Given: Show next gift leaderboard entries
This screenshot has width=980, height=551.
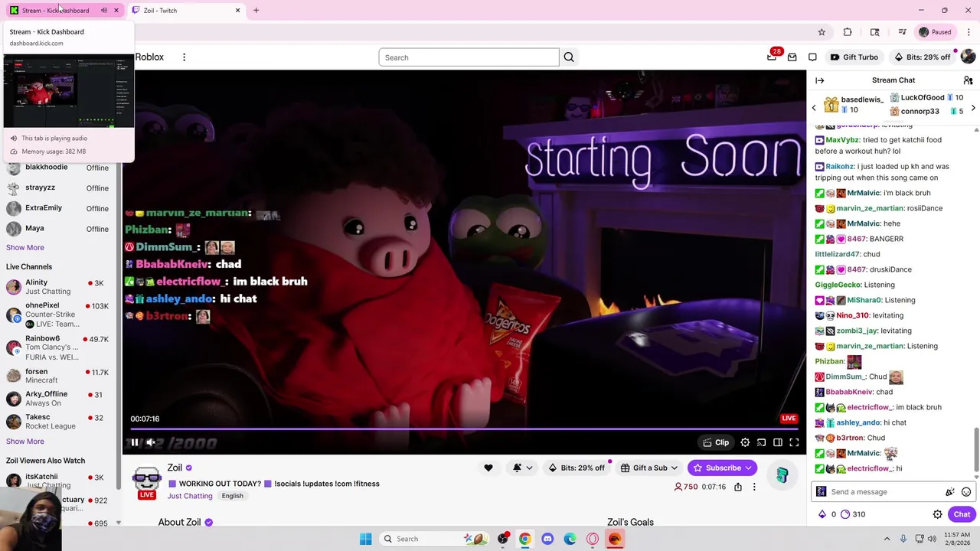Looking at the screenshot, I should [x=973, y=108].
